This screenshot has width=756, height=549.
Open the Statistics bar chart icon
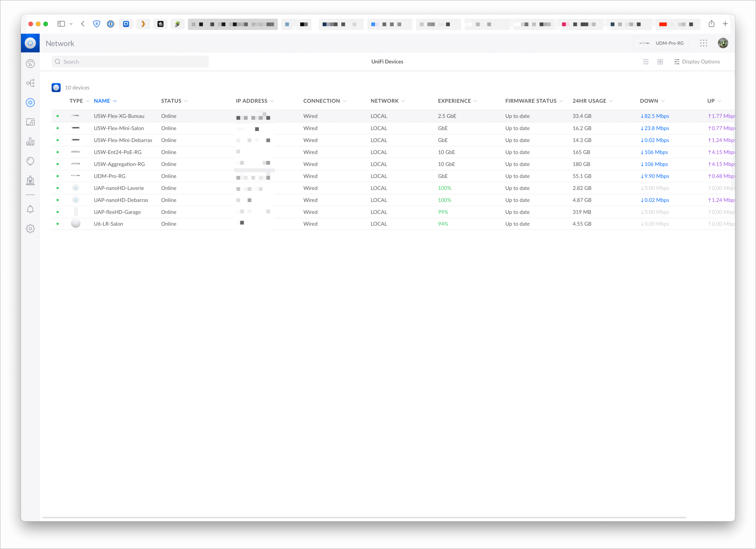point(30,142)
